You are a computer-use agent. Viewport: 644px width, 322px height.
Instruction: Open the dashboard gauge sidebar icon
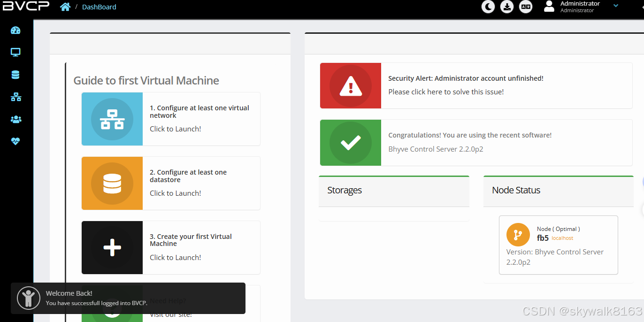pos(15,31)
